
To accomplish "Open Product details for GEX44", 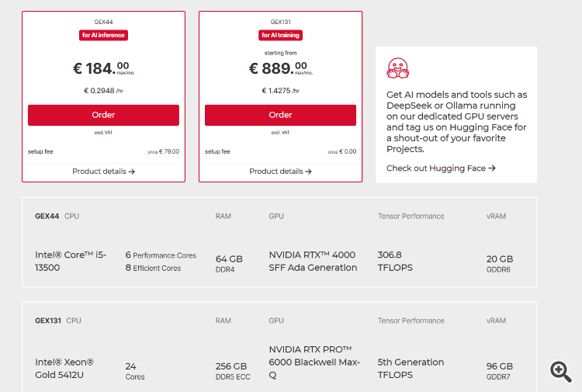I will [x=103, y=171].
